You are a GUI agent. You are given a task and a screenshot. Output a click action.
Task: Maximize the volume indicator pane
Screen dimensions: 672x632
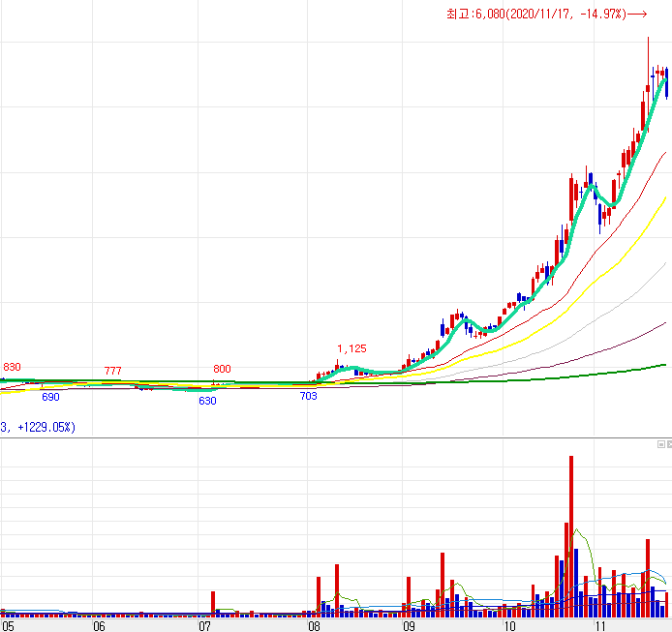coord(660,444)
